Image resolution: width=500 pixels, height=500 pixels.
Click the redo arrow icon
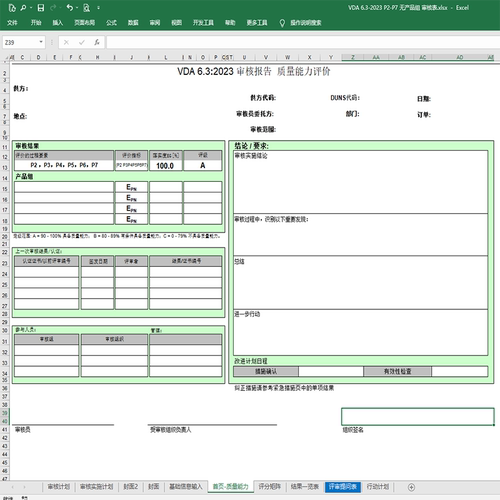53,8
